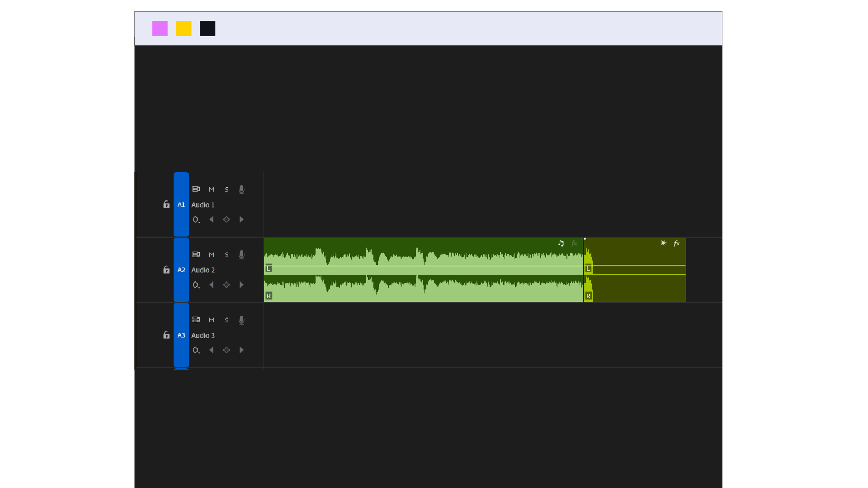868x488 pixels.
Task: Toggle sync lock for Audio 1
Action: [x=196, y=189]
